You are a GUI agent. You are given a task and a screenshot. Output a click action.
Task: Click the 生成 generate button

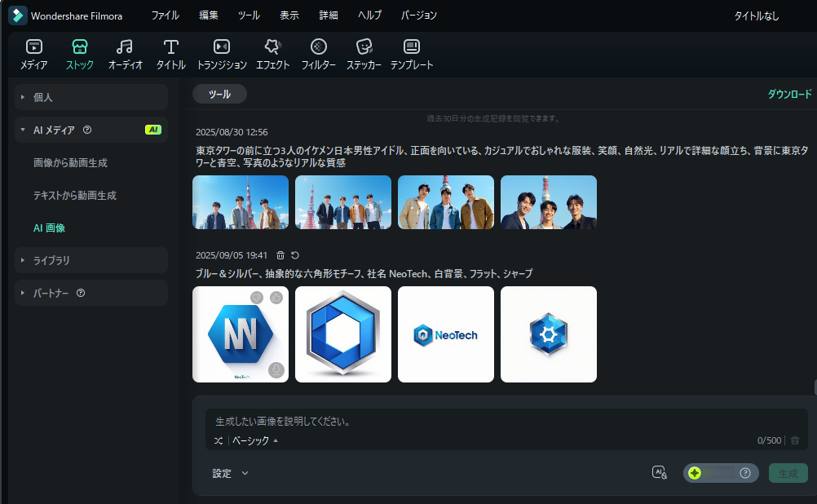(788, 473)
